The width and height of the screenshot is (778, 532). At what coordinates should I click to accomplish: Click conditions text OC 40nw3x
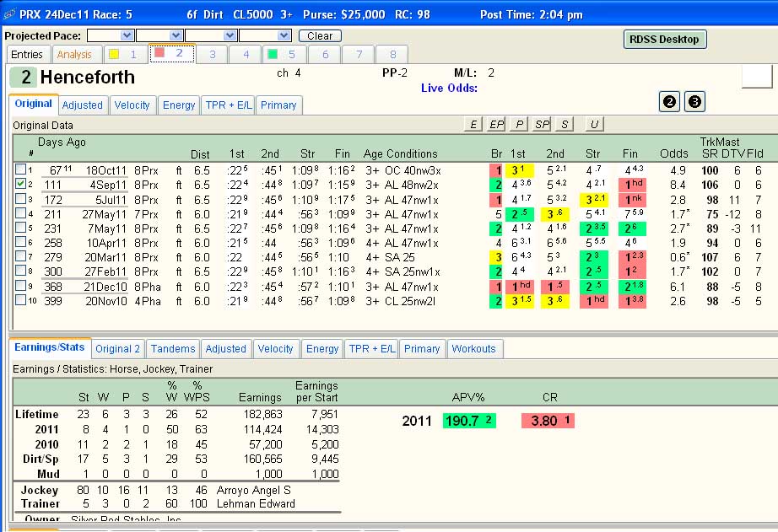[x=413, y=170]
